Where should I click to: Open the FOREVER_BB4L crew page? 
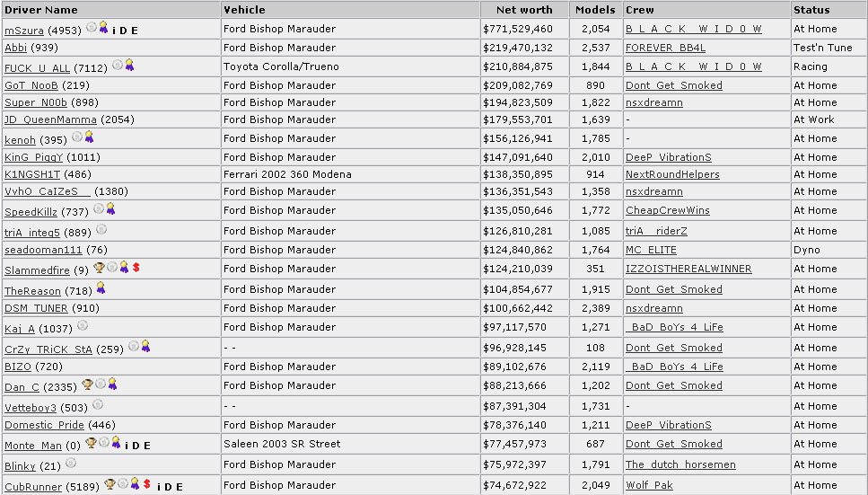[x=665, y=48]
